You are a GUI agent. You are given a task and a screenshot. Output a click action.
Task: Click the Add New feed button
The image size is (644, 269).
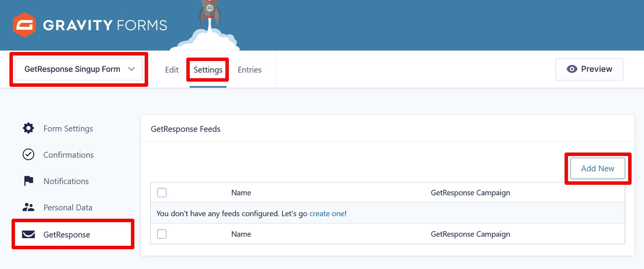click(x=598, y=168)
